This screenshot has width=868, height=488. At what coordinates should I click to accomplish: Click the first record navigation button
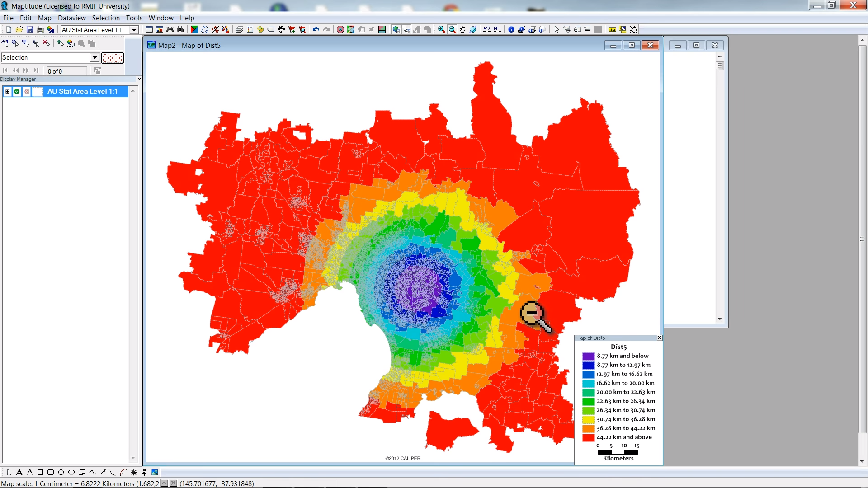[5, 70]
